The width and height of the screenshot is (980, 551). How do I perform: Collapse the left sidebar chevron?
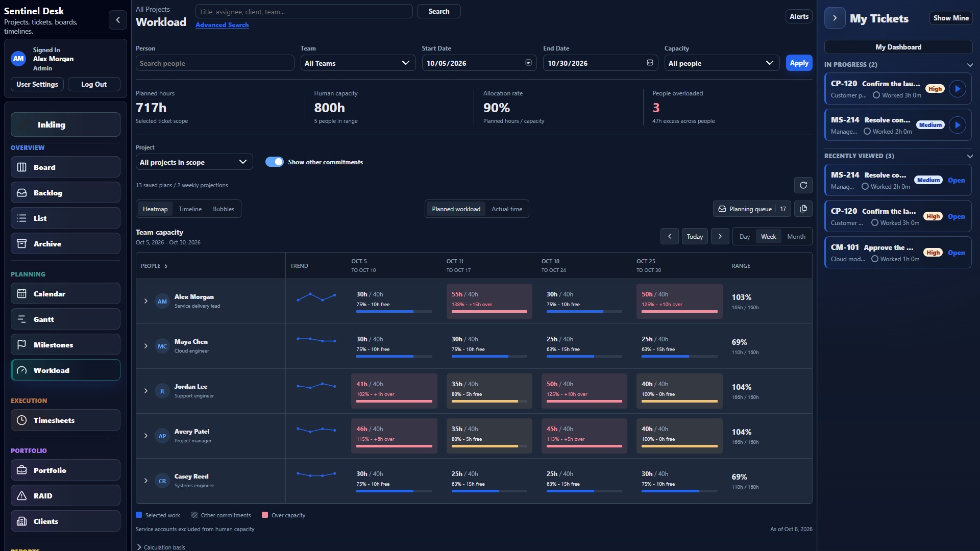coord(118,20)
